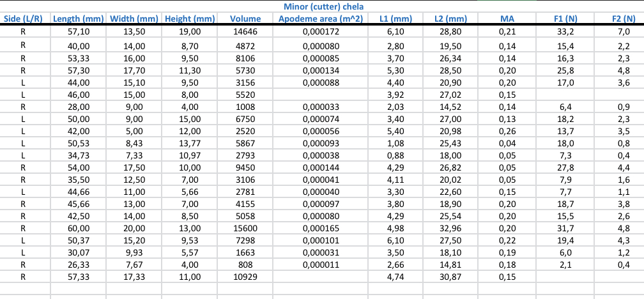Select the apodeme area value 0,000165
This screenshot has width=644, height=299.
coord(321,228)
